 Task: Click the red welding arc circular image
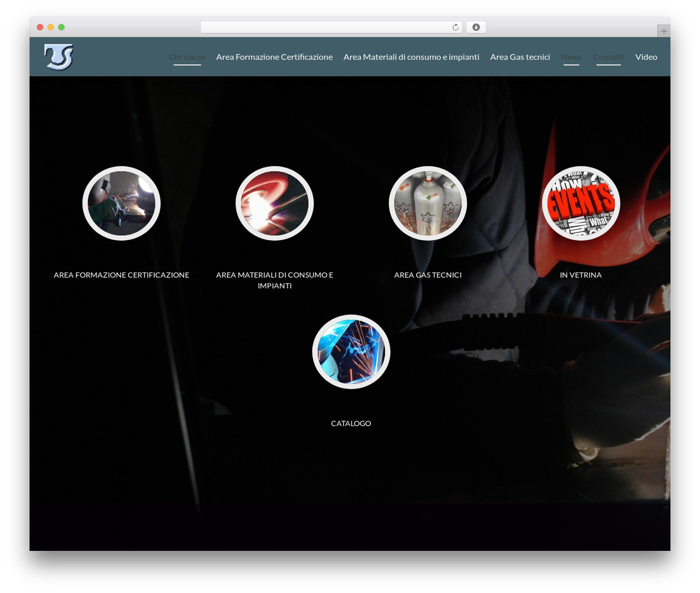[x=275, y=204]
